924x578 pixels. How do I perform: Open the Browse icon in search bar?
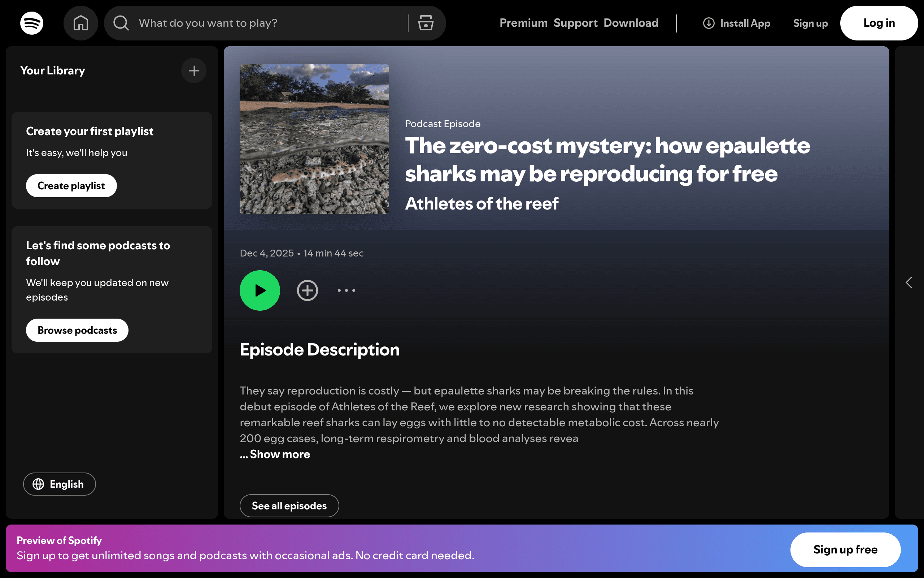point(425,23)
